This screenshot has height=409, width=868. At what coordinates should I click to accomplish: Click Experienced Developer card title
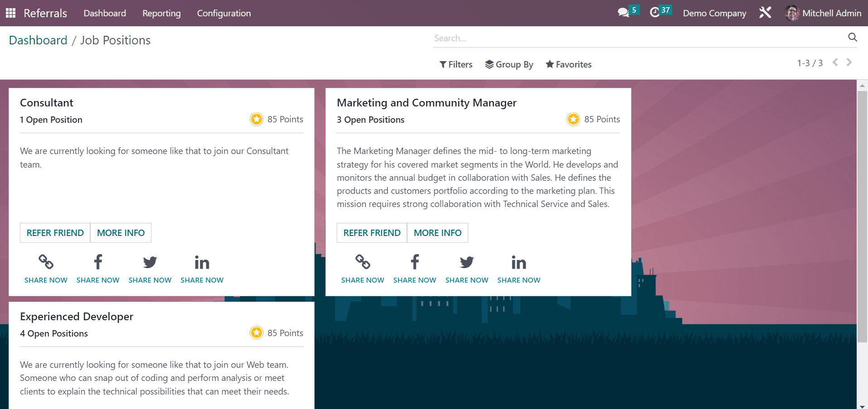(x=77, y=317)
